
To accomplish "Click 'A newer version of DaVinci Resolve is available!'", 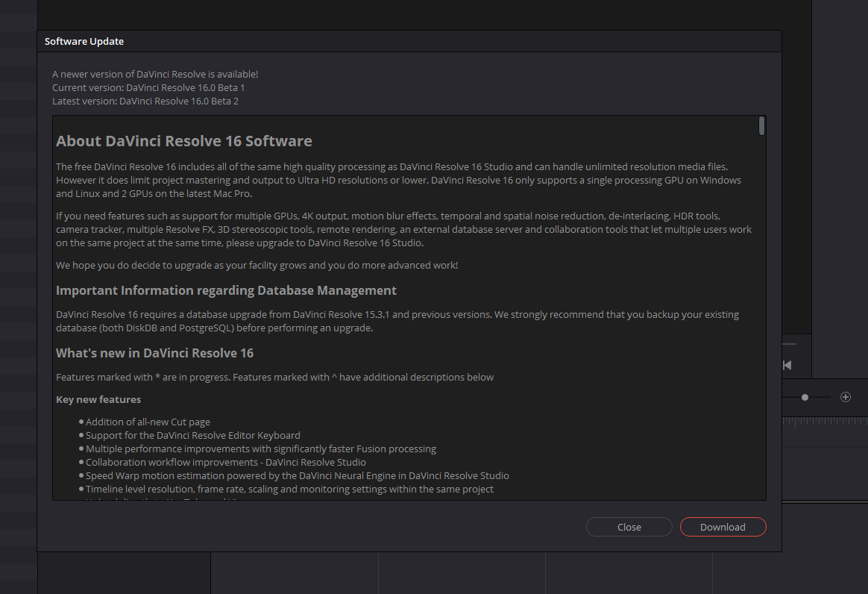I will click(x=155, y=75).
